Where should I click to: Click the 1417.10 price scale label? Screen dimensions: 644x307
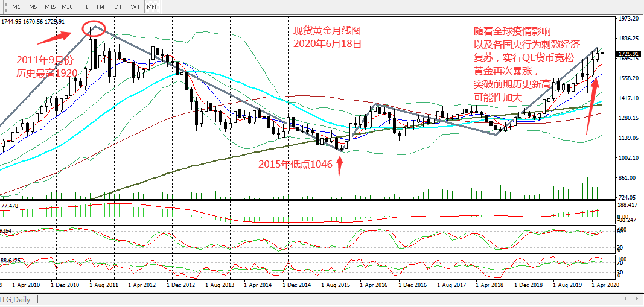[628, 98]
